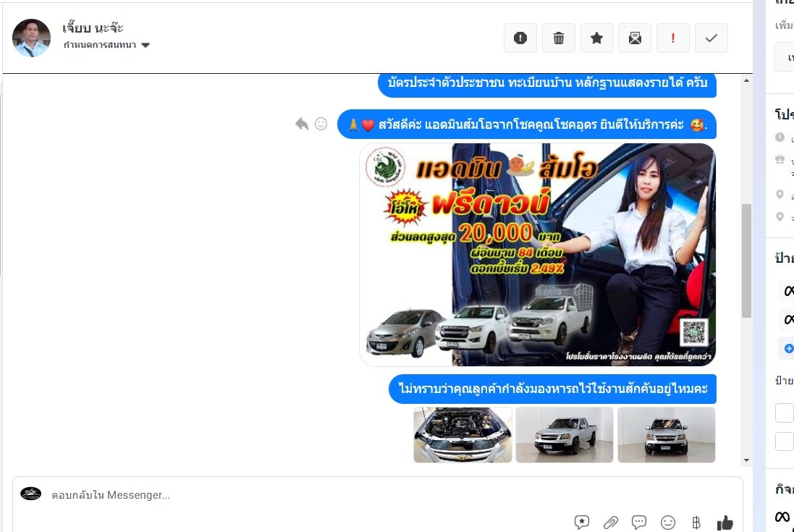Image resolution: width=794 pixels, height=532 pixels.
Task: Click the spam report octagon icon
Action: 520,38
